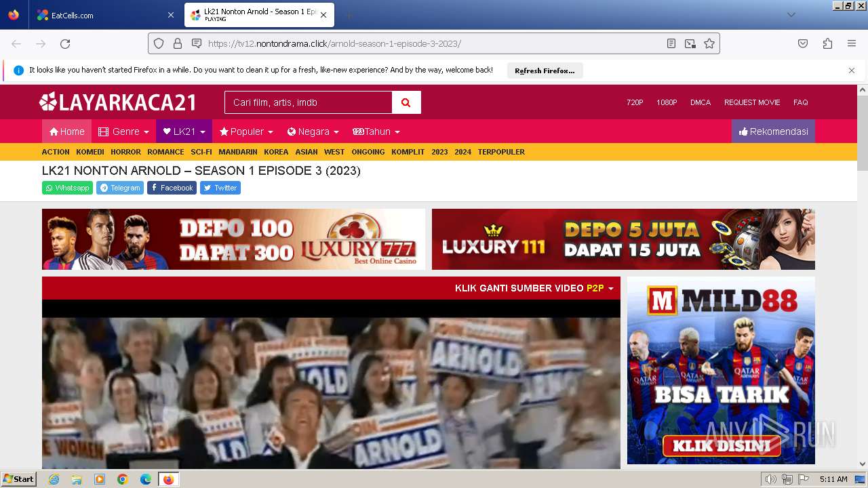Close the EatCells.com tab
868x488 pixels.
coord(170,15)
